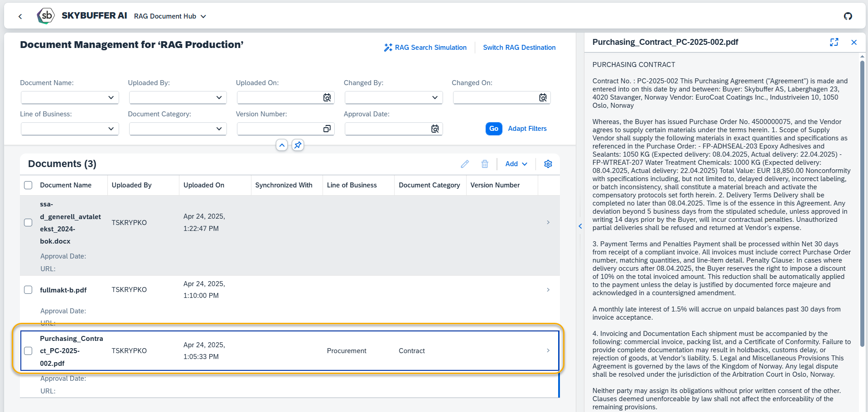Open Uploaded On date picker icon
Viewport: 868px width, 412px height.
point(327,98)
